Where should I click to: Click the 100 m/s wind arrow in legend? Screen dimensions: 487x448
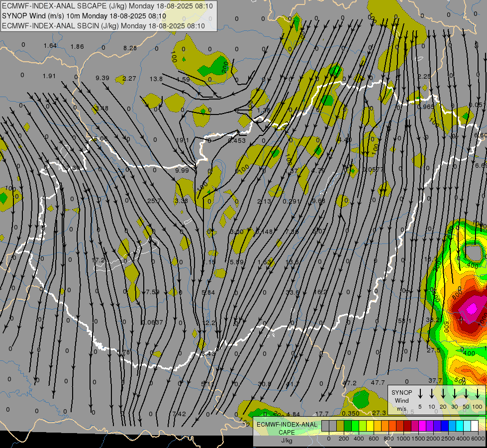(478, 394)
